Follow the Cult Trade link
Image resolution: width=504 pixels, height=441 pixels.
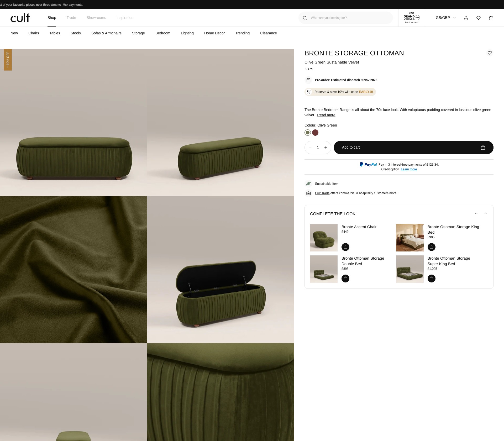322,193
